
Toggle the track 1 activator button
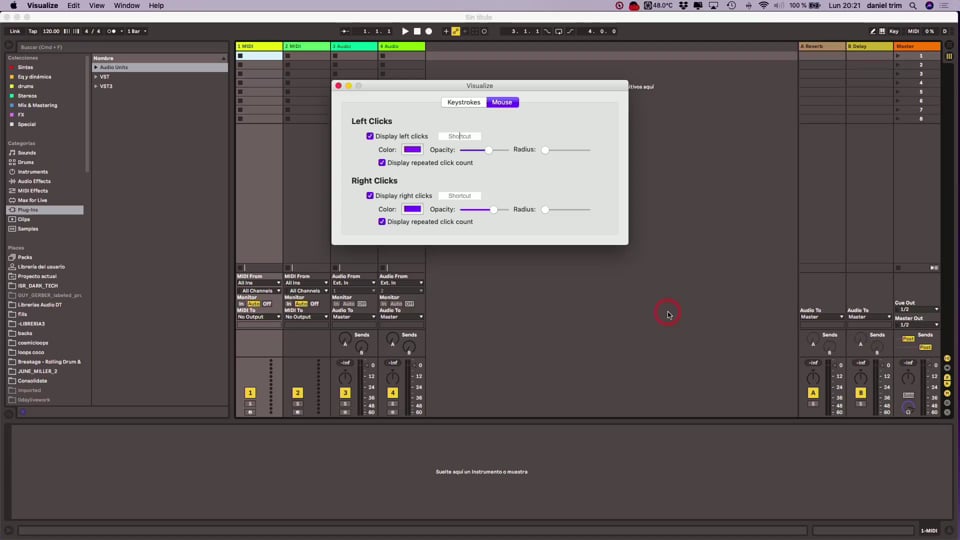(x=250, y=392)
